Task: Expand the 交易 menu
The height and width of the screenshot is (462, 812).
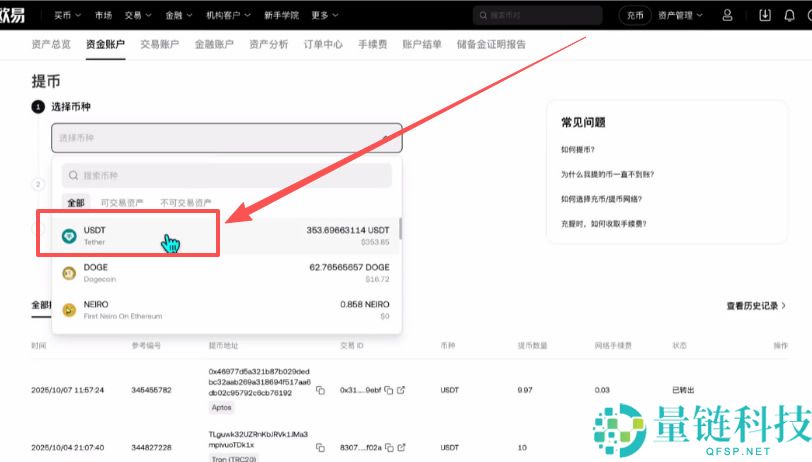Action: coord(138,16)
